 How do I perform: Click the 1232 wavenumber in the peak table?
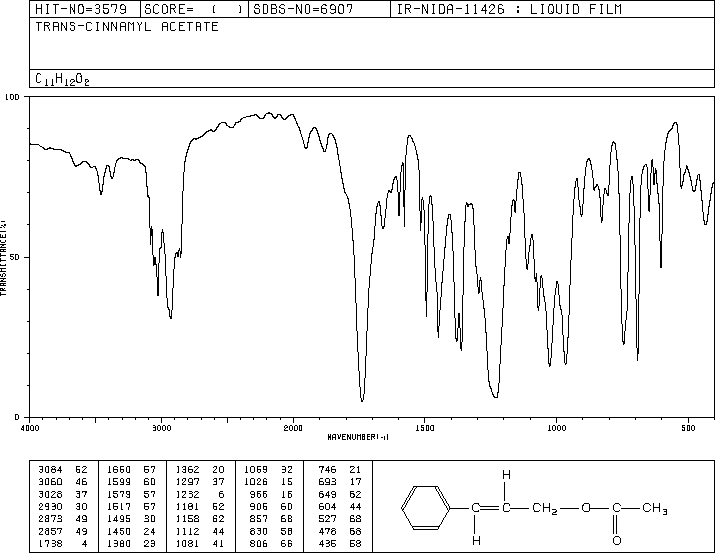point(187,494)
